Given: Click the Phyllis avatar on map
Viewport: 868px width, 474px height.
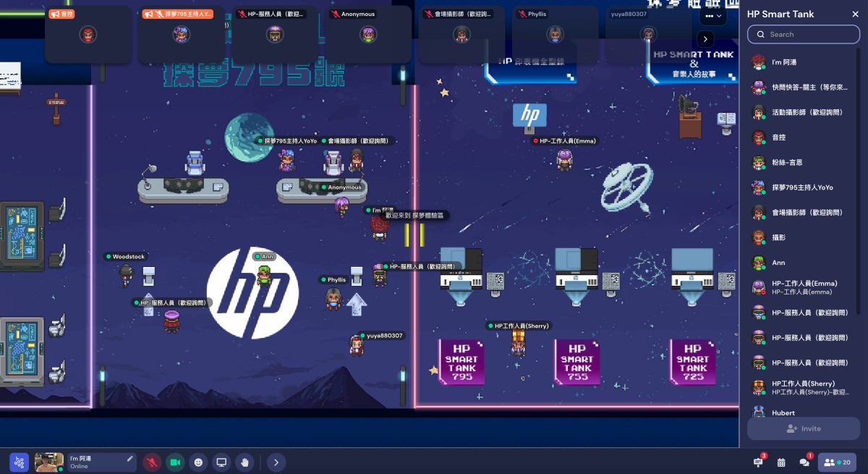Looking at the screenshot, I should [x=333, y=297].
